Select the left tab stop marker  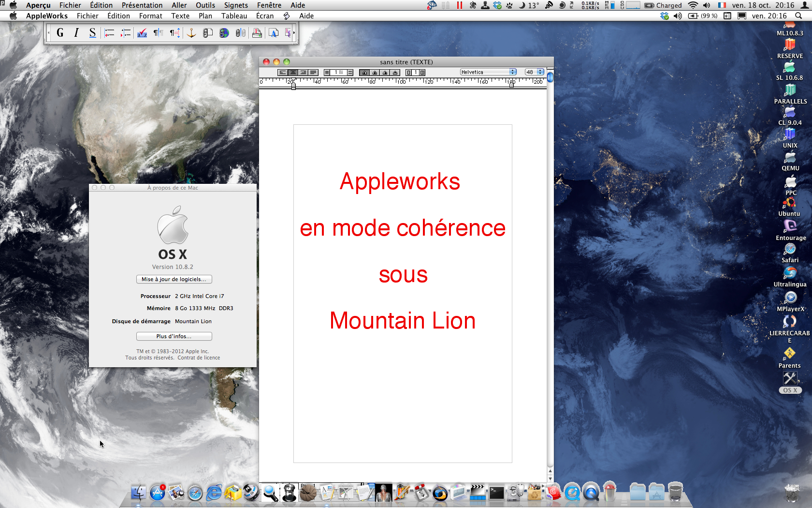(x=364, y=72)
